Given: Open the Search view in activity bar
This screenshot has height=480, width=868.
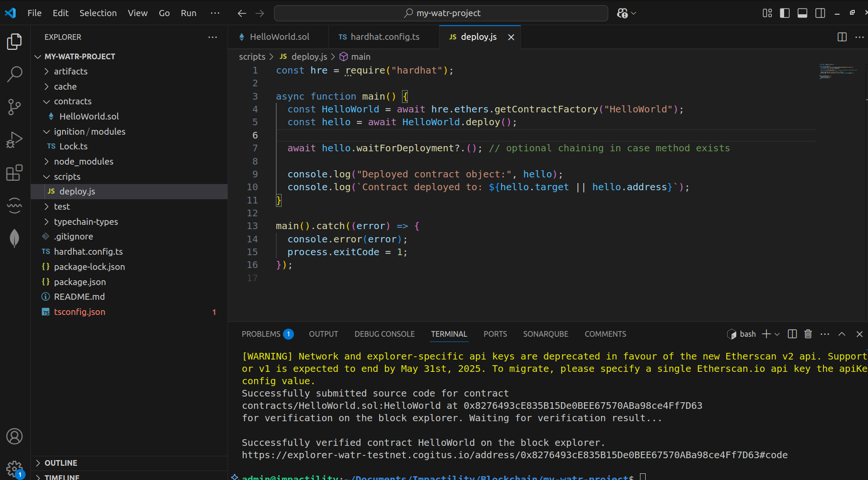Looking at the screenshot, I should (15, 74).
